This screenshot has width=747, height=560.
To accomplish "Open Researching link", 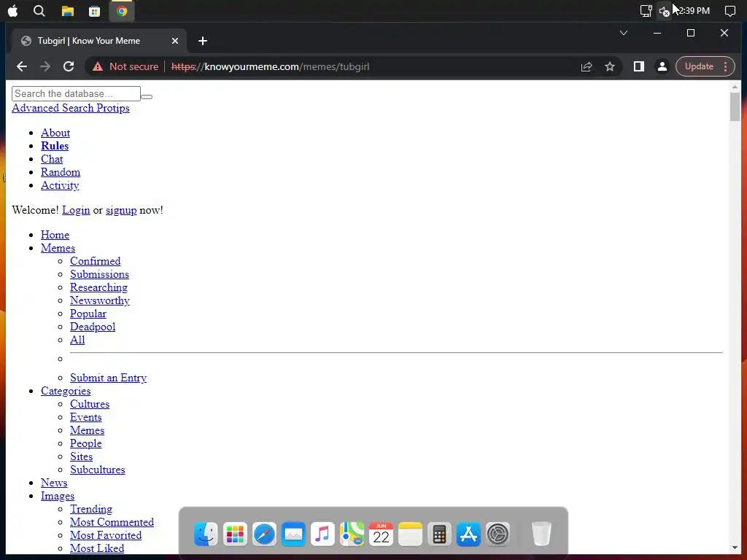I will pyautogui.click(x=98, y=287).
